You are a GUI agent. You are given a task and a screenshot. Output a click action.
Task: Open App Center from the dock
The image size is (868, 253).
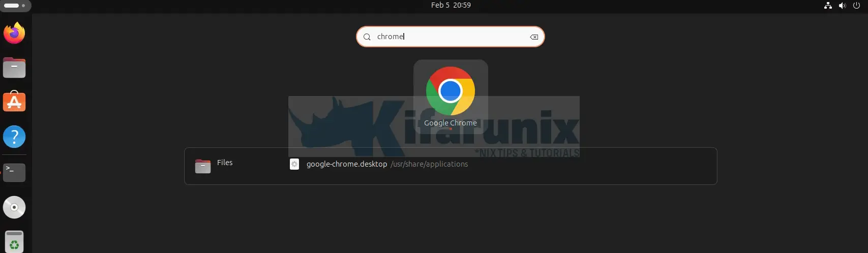point(14,102)
